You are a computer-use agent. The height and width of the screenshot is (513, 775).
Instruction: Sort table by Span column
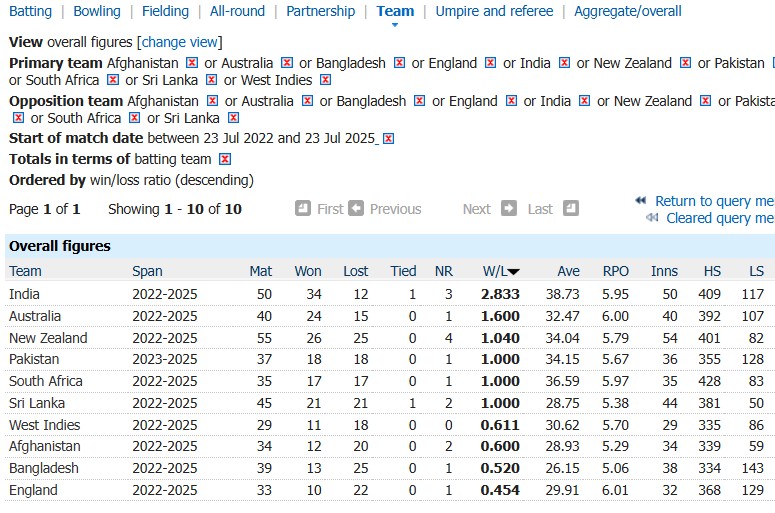tap(147, 271)
